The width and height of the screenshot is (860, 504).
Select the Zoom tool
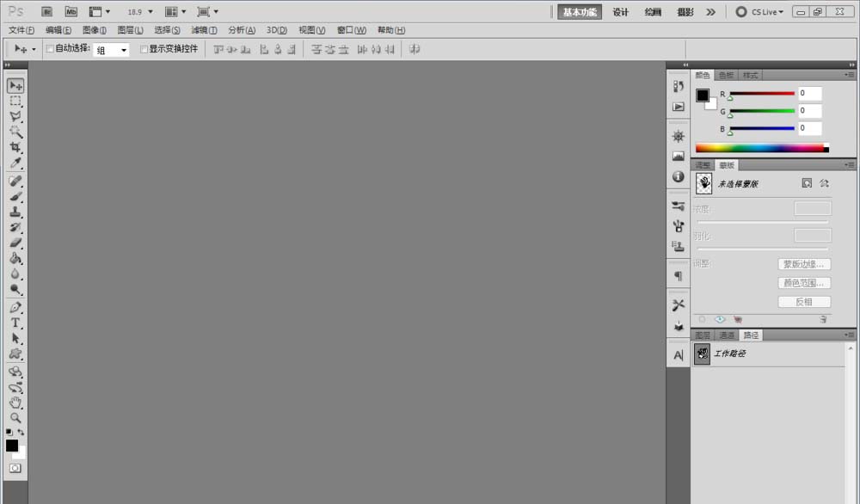click(15, 419)
